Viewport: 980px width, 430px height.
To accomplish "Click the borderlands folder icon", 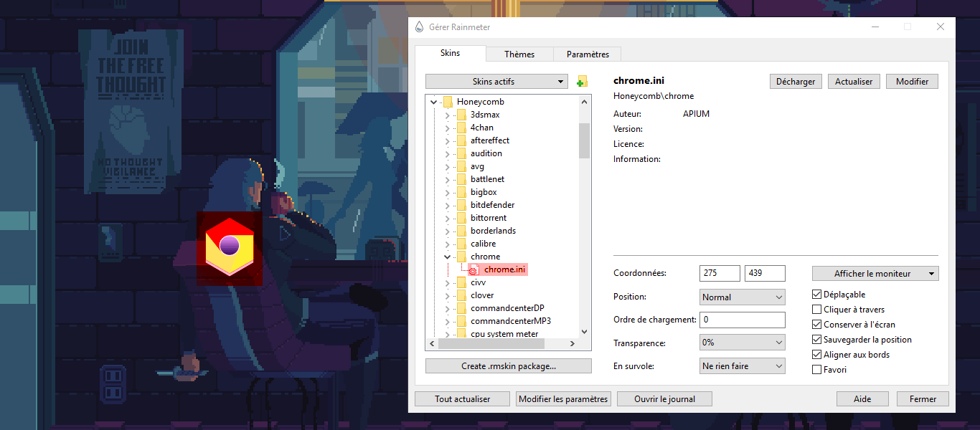I will tap(461, 231).
